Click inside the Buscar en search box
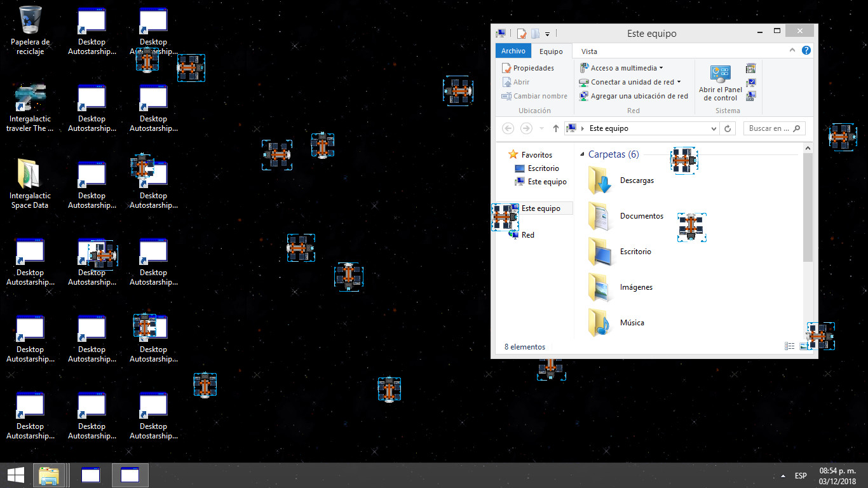This screenshot has height=488, width=868. (769, 128)
